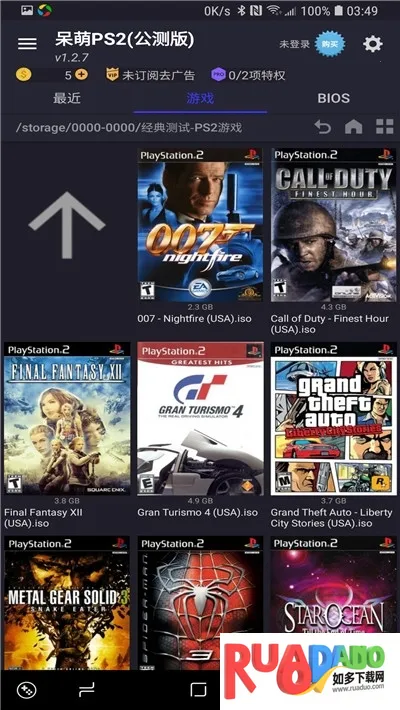
Task: Navigate up with the large arrow tile
Action: click(67, 225)
